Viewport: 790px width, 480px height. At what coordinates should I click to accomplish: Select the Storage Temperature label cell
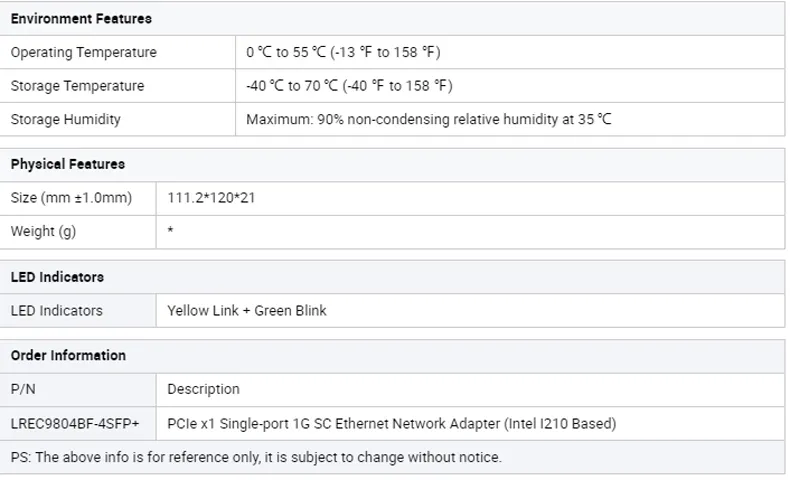tap(117, 86)
